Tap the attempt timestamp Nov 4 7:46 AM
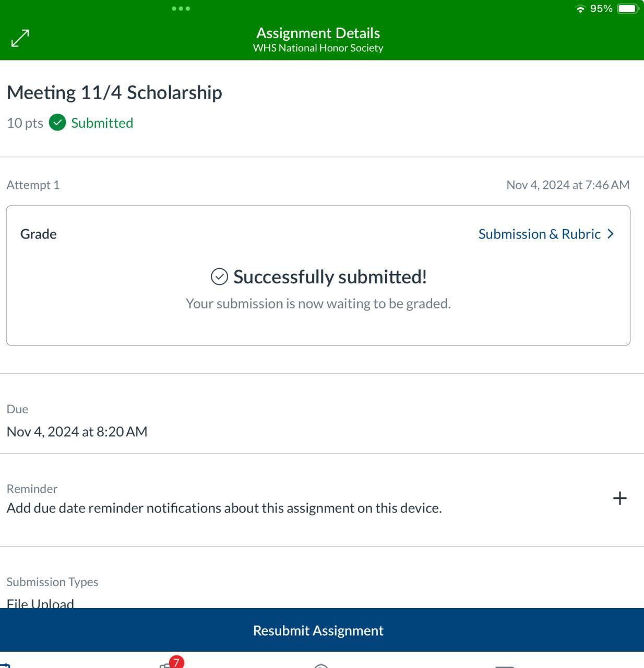Image resolution: width=644 pixels, height=668 pixels. click(568, 185)
